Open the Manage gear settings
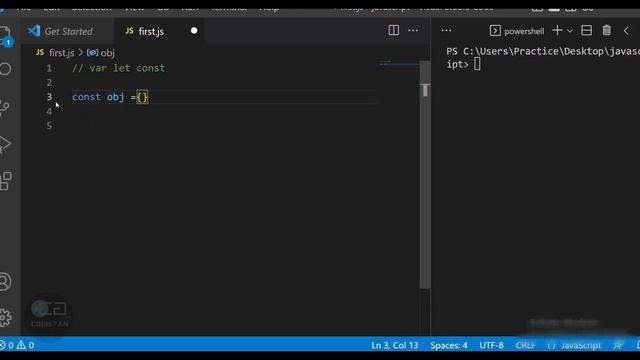This screenshot has height=360, width=640. click(5, 318)
